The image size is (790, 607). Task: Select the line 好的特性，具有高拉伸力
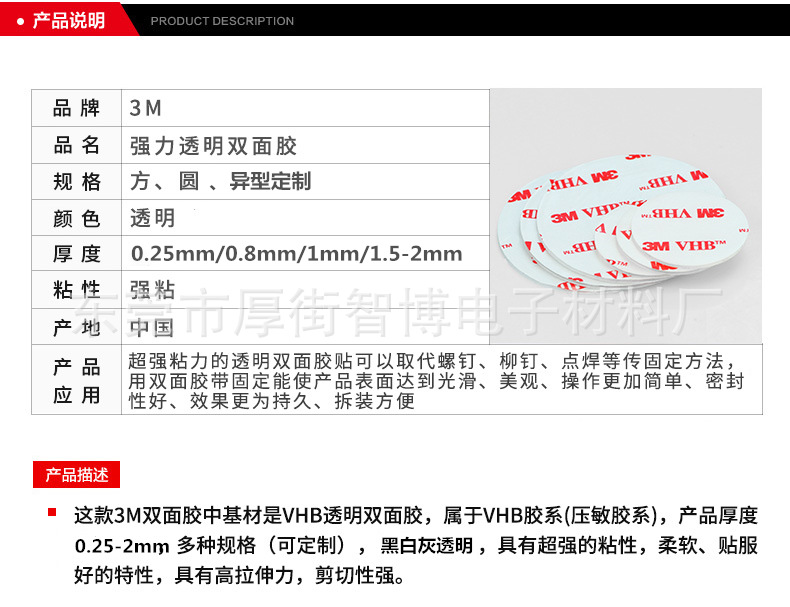click(x=239, y=575)
